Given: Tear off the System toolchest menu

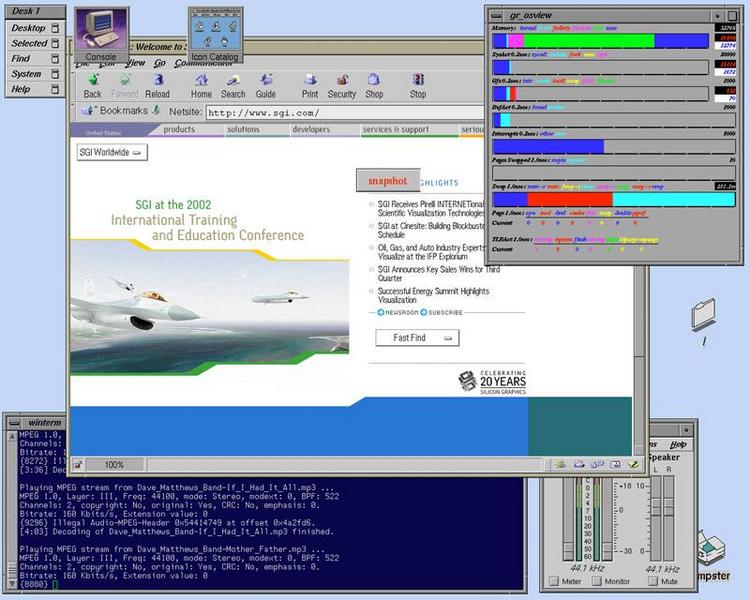Looking at the screenshot, I should 55,74.
